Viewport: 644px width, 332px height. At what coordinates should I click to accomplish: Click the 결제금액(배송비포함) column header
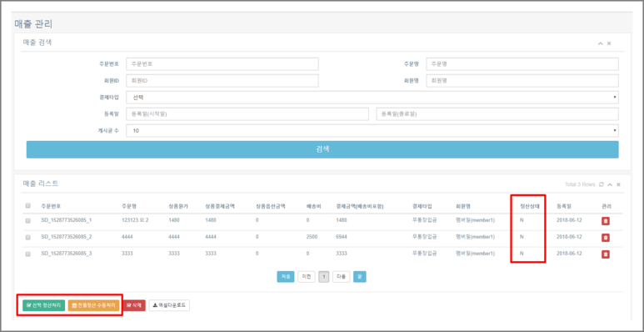coord(360,206)
